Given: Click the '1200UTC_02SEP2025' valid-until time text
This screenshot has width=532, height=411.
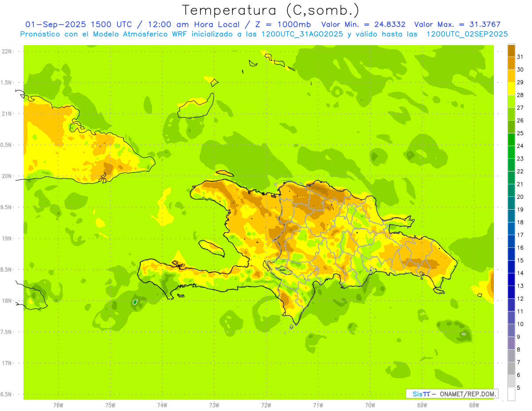Looking at the screenshot, I should pos(467,34).
